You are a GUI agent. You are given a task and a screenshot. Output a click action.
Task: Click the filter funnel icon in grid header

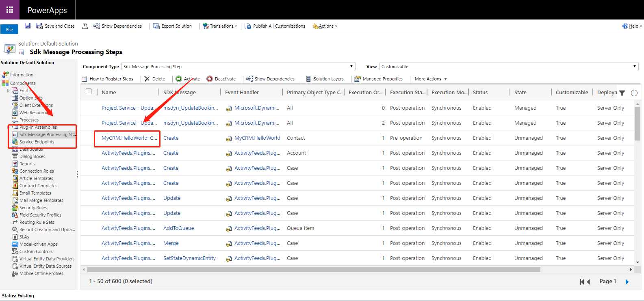pos(622,93)
